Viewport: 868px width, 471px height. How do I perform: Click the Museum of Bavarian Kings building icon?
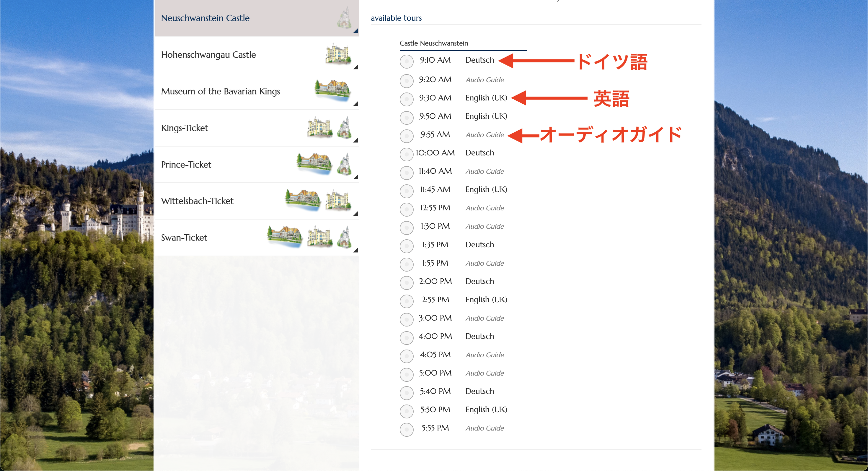tap(332, 90)
